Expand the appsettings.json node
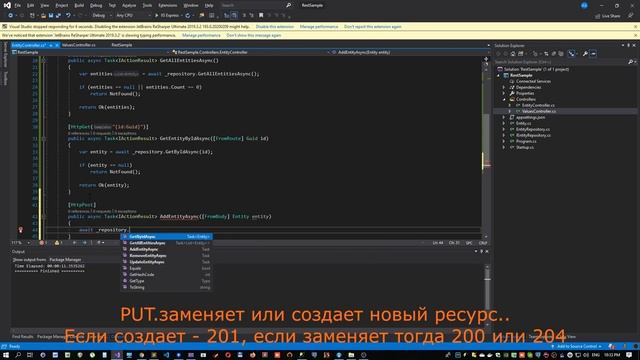This screenshot has height=360, width=640. tap(504, 118)
